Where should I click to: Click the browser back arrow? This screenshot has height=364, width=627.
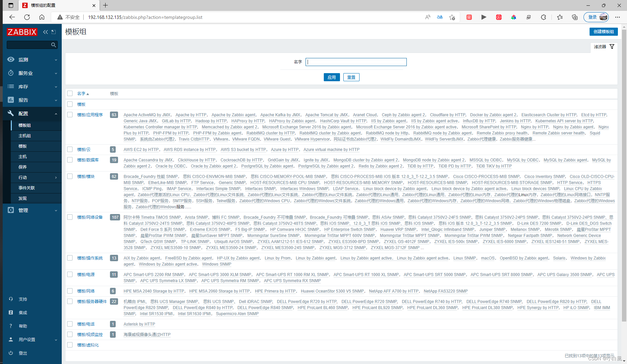click(x=12, y=17)
